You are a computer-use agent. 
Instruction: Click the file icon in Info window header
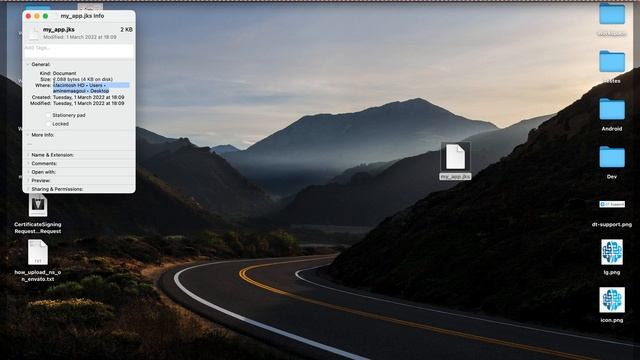(x=33, y=33)
